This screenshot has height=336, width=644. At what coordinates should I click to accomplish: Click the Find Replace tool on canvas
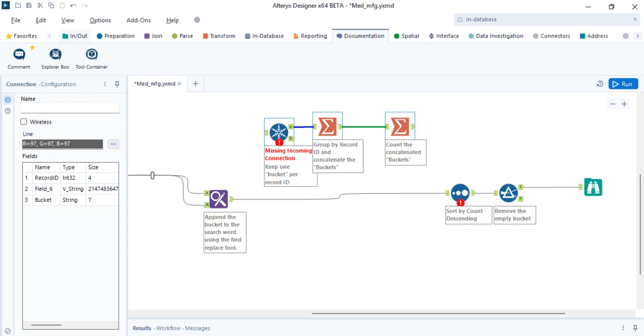click(x=219, y=199)
